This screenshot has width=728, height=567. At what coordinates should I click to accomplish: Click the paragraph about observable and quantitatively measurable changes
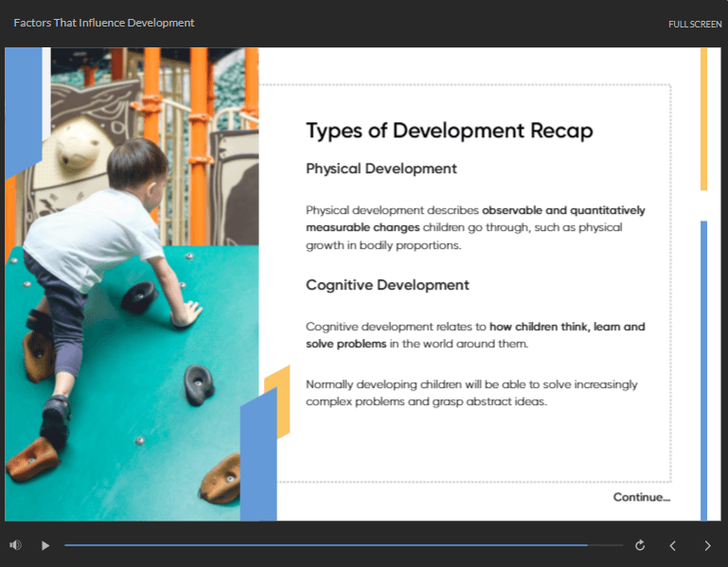point(475,227)
